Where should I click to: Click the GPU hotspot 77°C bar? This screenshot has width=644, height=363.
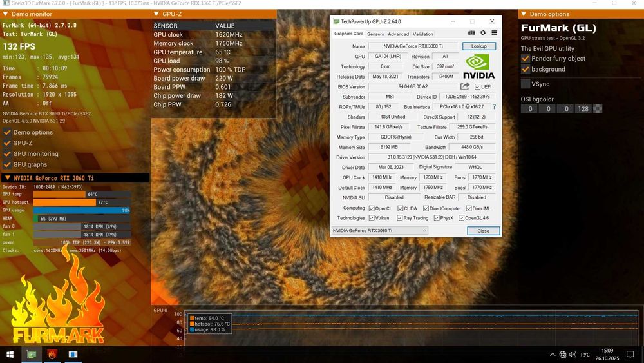[x=82, y=202]
